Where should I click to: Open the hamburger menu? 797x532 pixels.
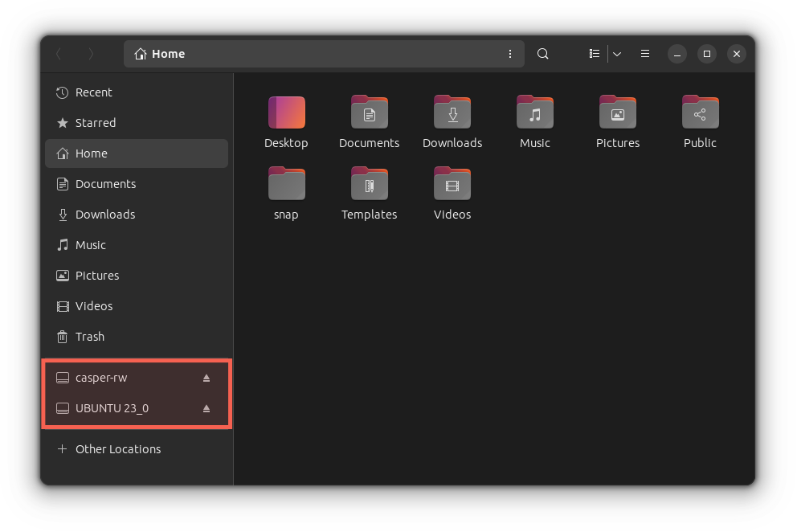[x=645, y=53]
